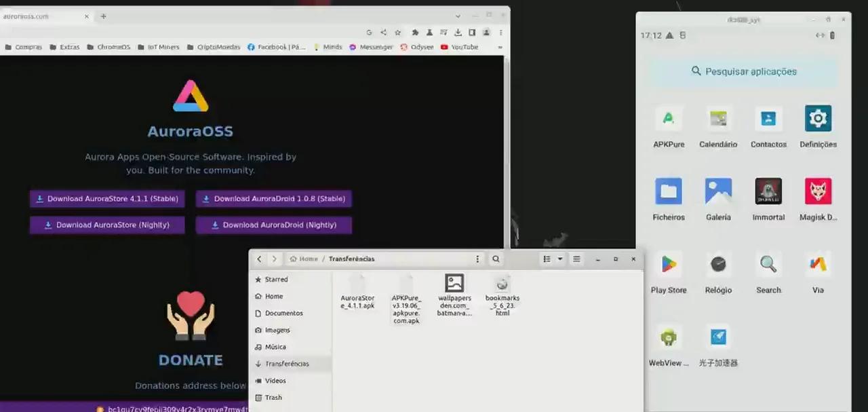Launch 光子加速器 app
Image resolution: width=868 pixels, height=412 pixels.
click(718, 337)
